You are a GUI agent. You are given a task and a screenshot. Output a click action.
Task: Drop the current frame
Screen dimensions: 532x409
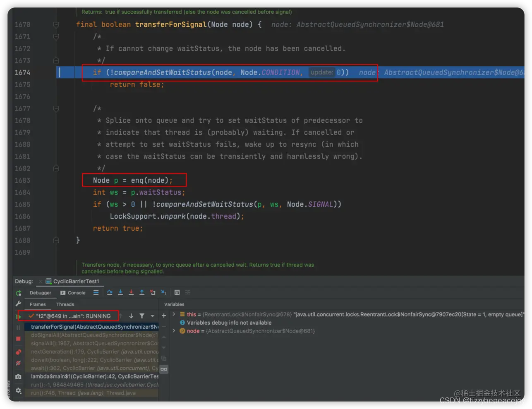pyautogui.click(x=153, y=292)
